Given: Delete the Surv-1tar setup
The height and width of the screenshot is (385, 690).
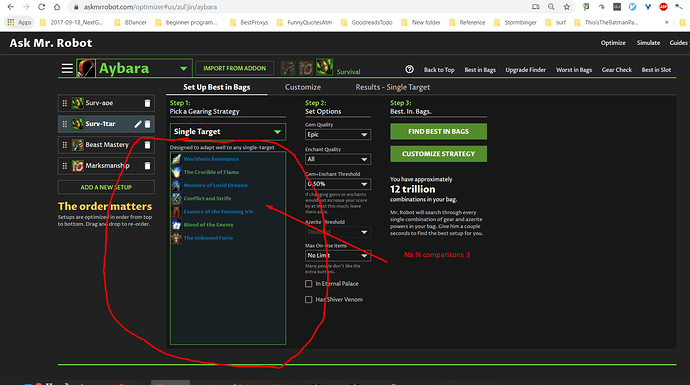Looking at the screenshot, I should 147,124.
